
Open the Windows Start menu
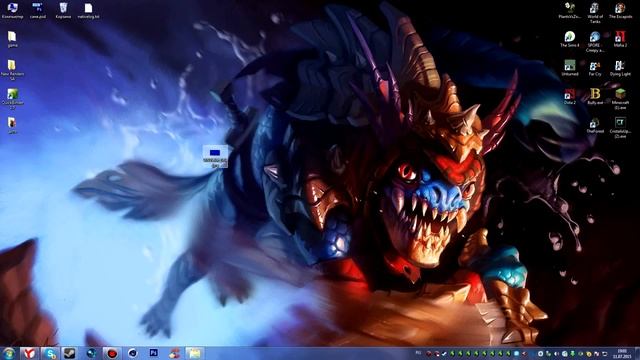(x=9, y=353)
